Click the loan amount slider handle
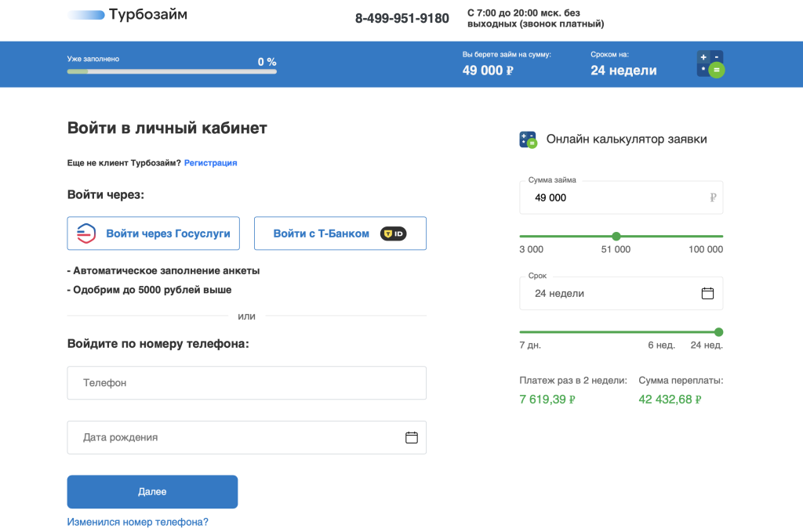Image resolution: width=803 pixels, height=532 pixels. (616, 236)
